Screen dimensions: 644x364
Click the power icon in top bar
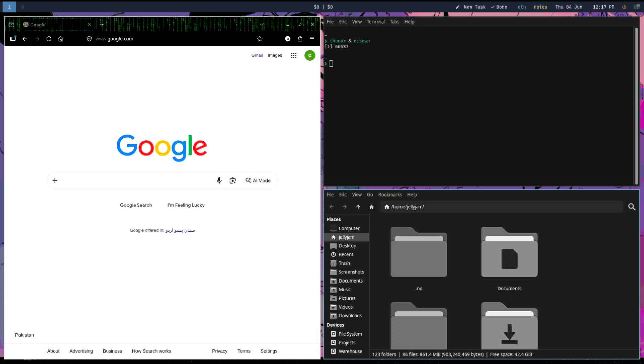click(x=624, y=7)
